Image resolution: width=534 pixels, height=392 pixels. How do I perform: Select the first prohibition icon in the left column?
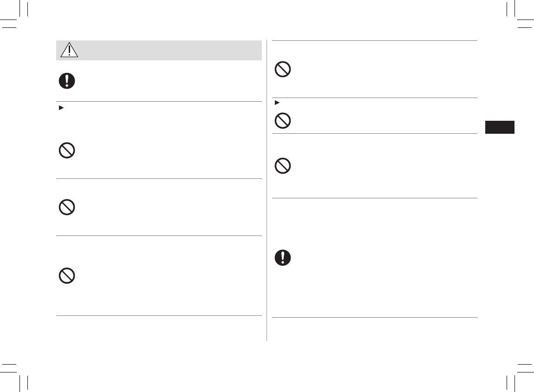[x=67, y=151]
